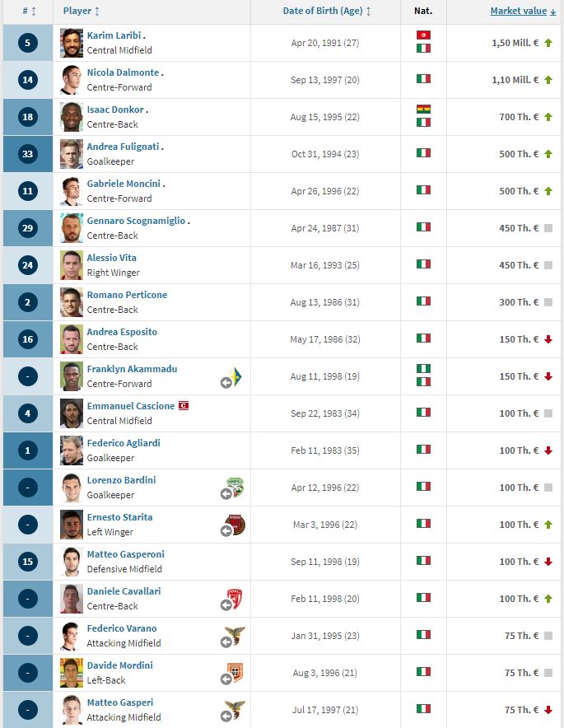Click Andrea Fulignati player photo thumbnail
This screenshot has height=728, width=564.
[72, 154]
